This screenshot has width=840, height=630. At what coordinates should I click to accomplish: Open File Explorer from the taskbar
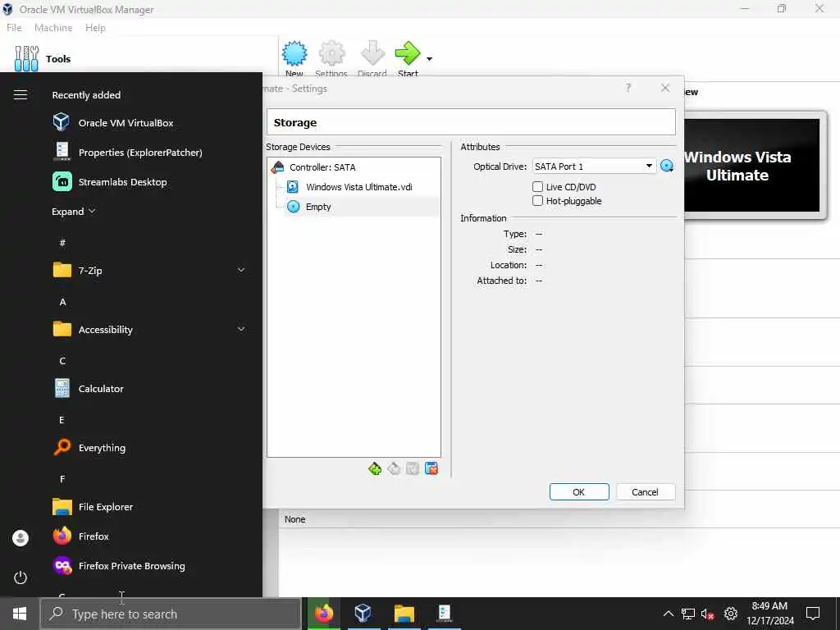coord(404,614)
